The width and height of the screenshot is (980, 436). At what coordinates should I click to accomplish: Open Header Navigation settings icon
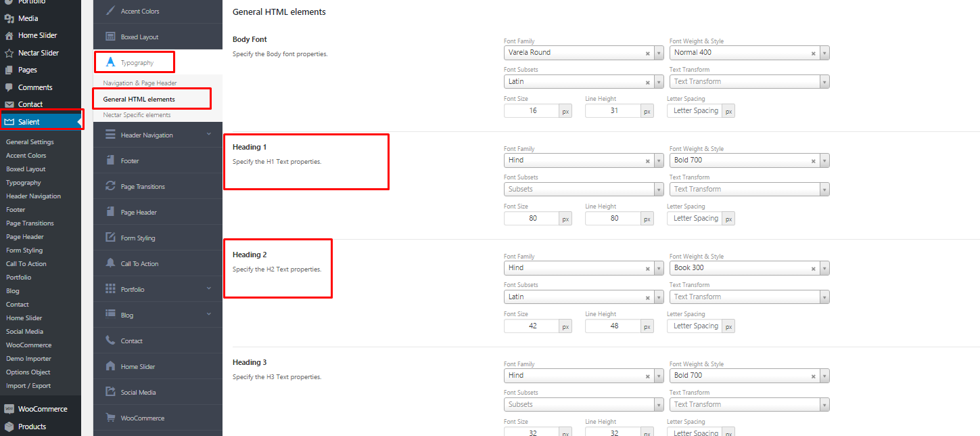(110, 134)
